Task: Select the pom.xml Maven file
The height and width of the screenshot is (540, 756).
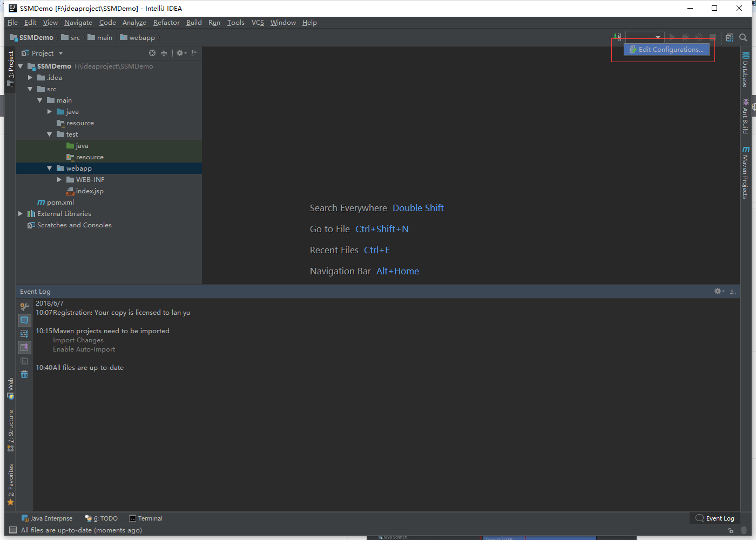Action: (x=56, y=202)
